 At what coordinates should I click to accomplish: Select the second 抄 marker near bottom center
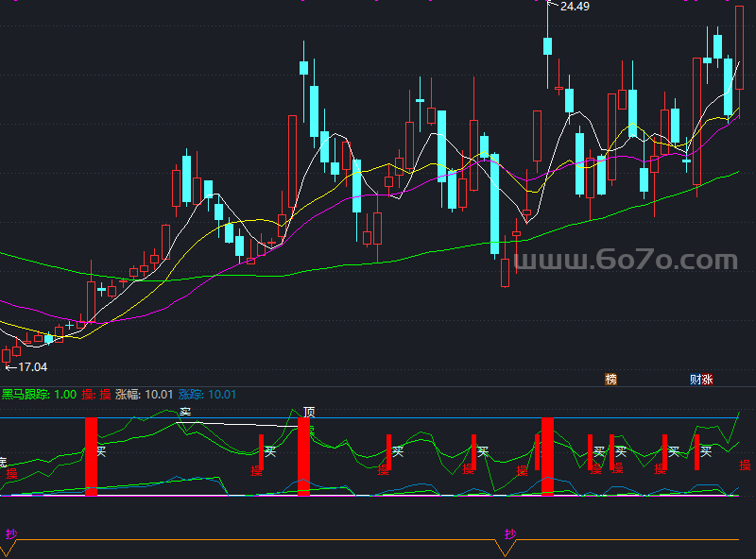[509, 534]
